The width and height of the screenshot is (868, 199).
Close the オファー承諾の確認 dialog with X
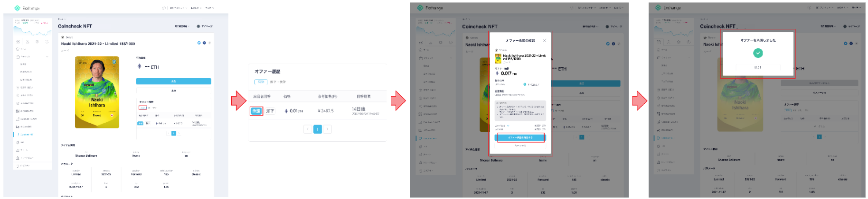544,41
